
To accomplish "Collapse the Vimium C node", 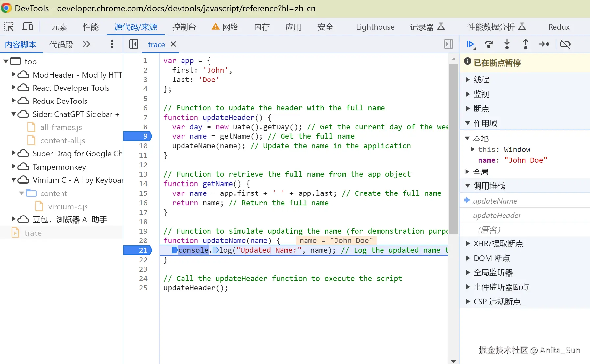I will point(14,180).
